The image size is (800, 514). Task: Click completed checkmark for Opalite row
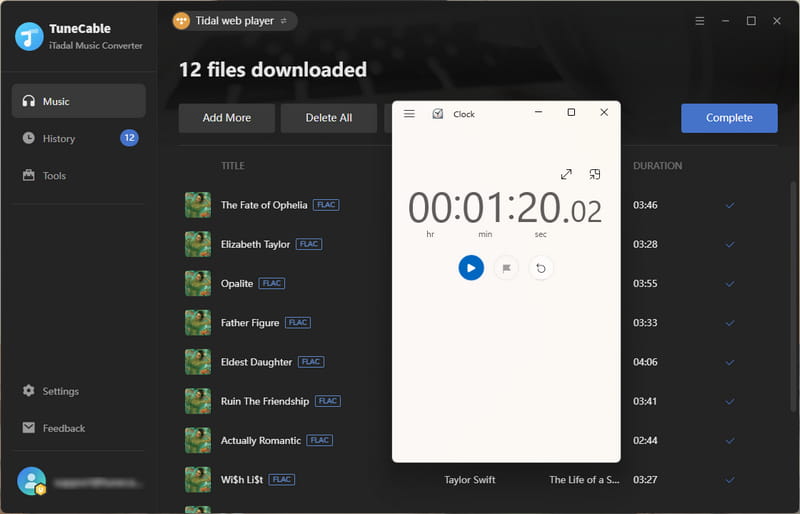pyautogui.click(x=730, y=284)
